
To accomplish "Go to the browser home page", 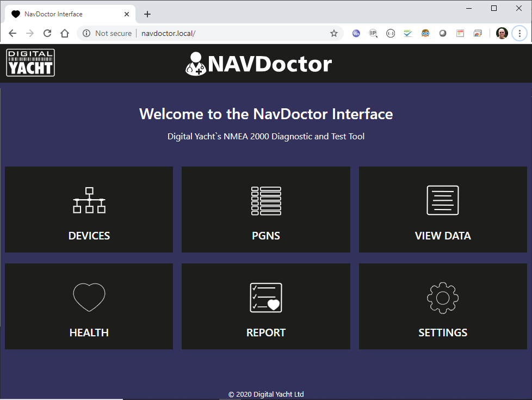I will tap(65, 33).
